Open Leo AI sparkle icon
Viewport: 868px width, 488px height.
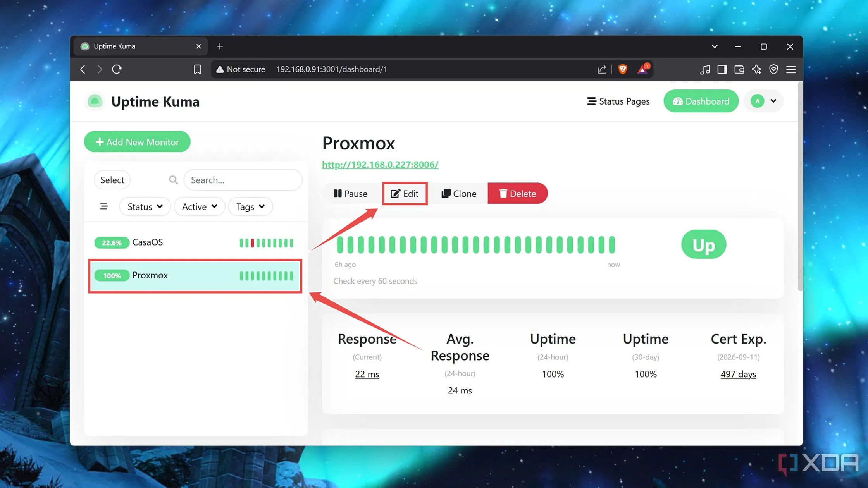(x=756, y=69)
